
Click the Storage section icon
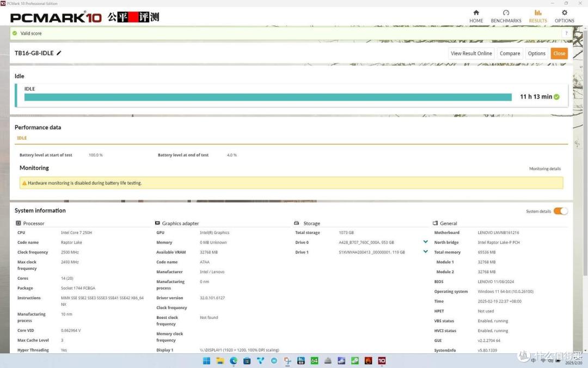[x=296, y=223]
